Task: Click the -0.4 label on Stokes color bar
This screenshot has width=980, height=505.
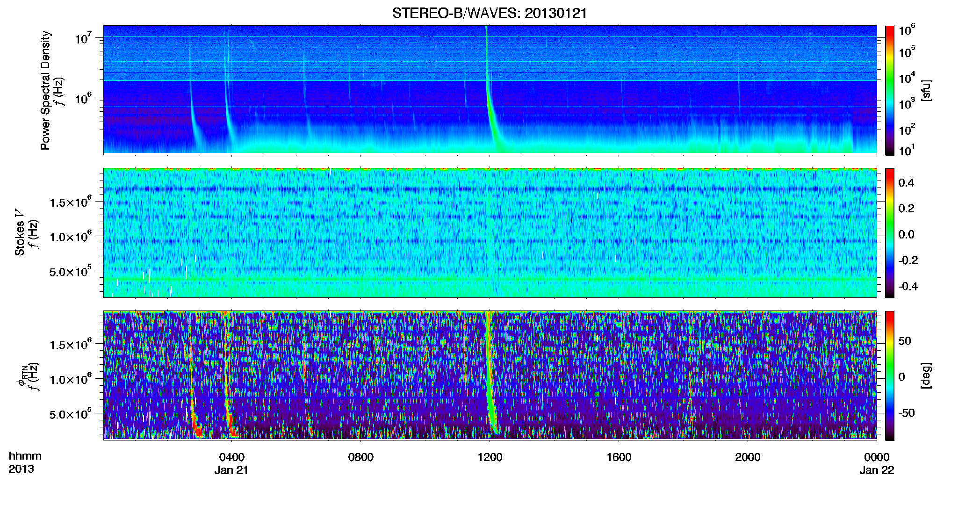Action: pyautogui.click(x=908, y=286)
